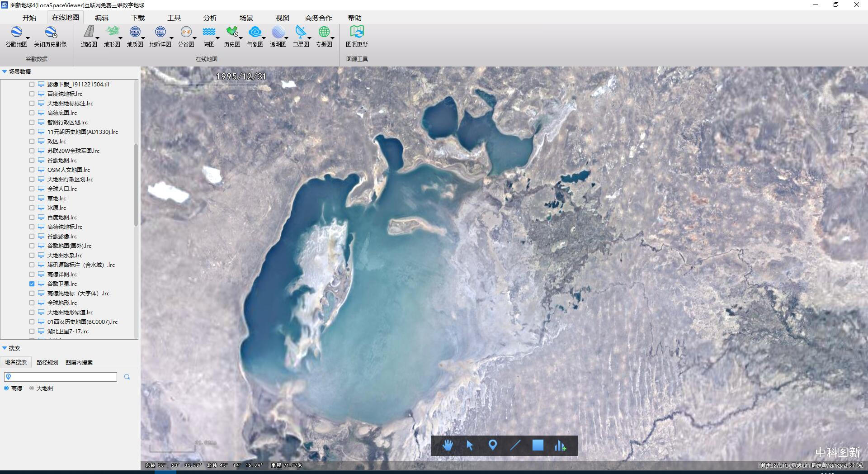Viewport: 868px width, 474px height.
Task: Expand the 道路图 dropdown arrow
Action: click(97, 38)
